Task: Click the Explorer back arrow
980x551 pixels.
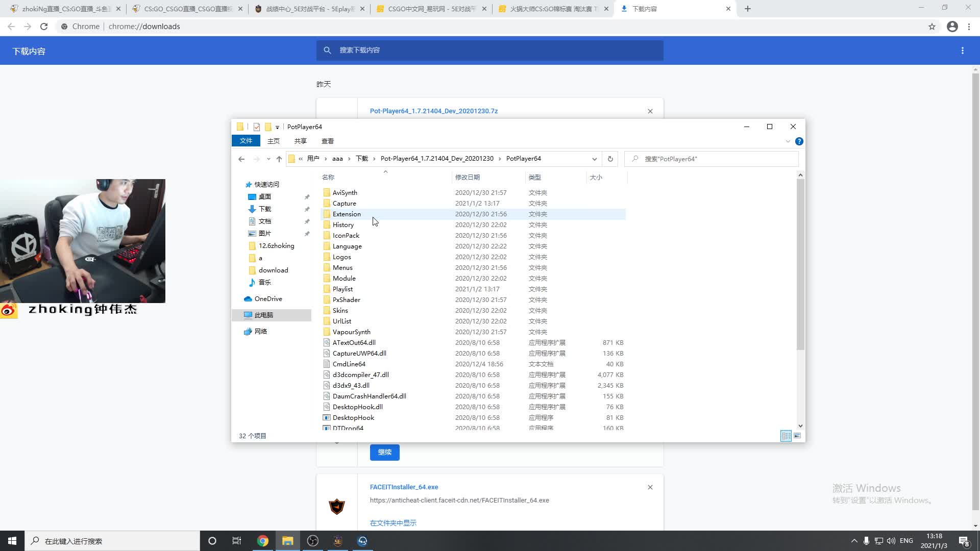Action: [x=241, y=159]
